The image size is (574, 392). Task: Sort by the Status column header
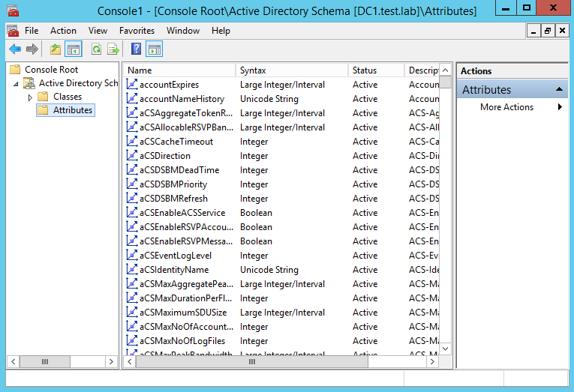[377, 70]
